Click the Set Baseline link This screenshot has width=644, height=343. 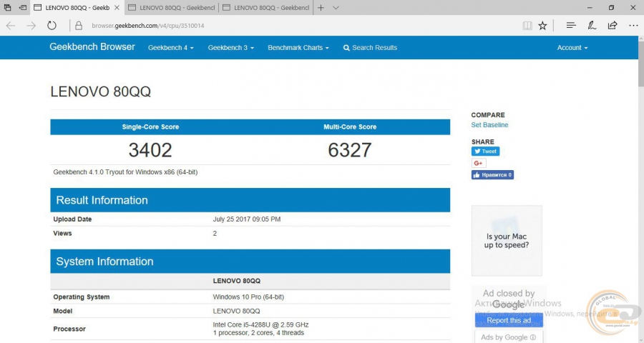pyautogui.click(x=489, y=125)
